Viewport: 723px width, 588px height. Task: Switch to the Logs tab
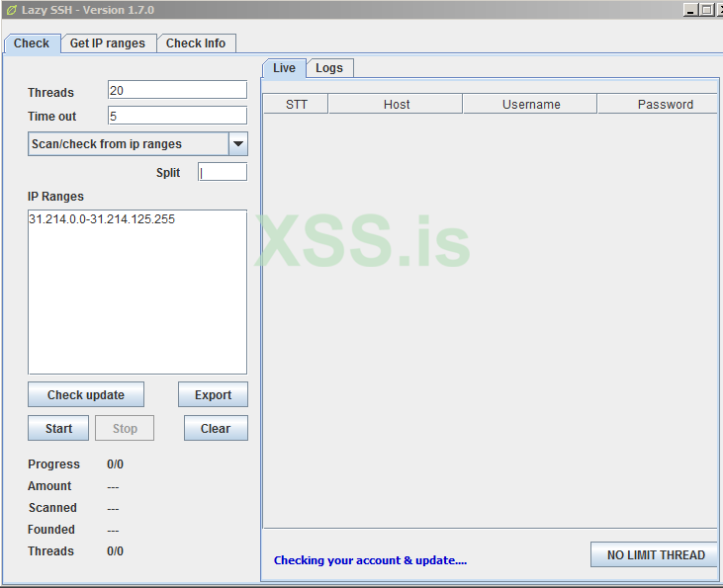[329, 68]
